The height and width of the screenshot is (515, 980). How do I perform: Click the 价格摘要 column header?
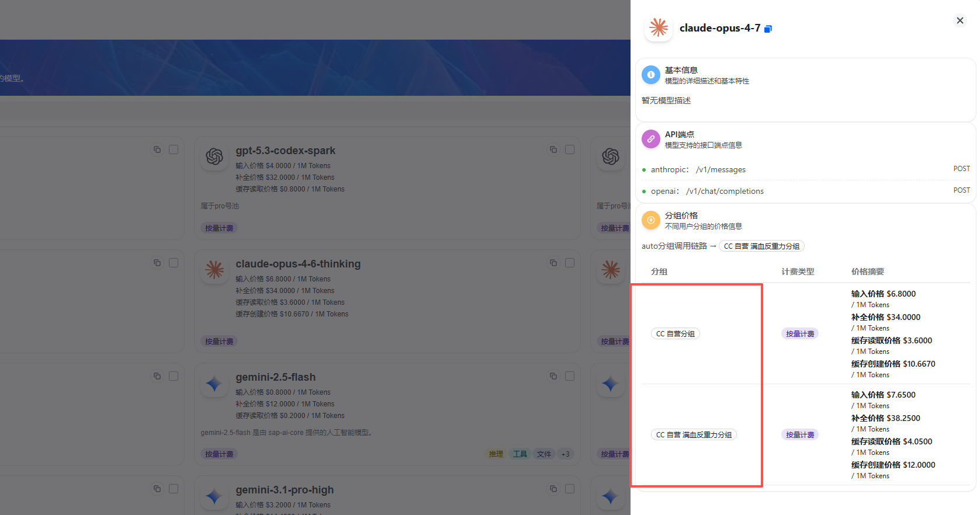click(x=868, y=272)
